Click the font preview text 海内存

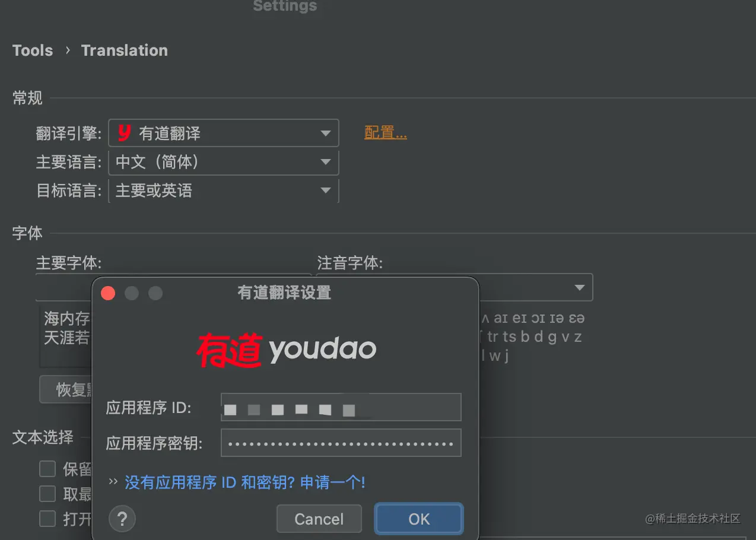[66, 319]
